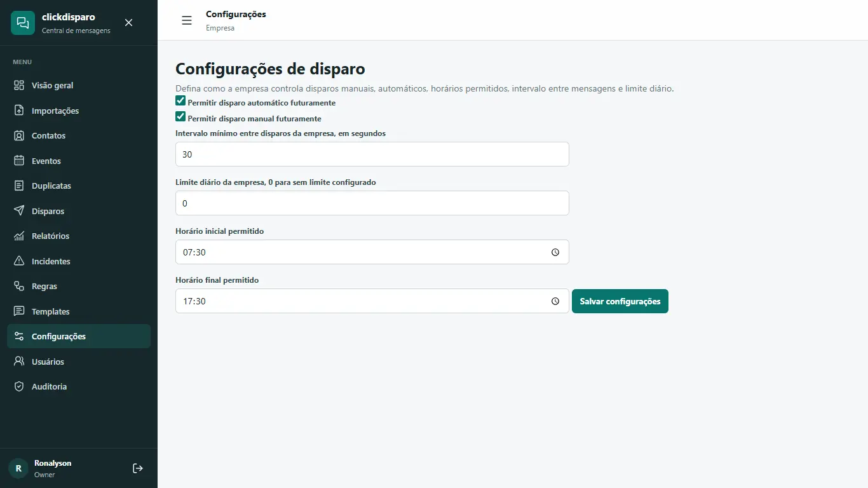Click the clickdisparo brand name
Viewport: 868px width, 488px height.
coord(69,17)
